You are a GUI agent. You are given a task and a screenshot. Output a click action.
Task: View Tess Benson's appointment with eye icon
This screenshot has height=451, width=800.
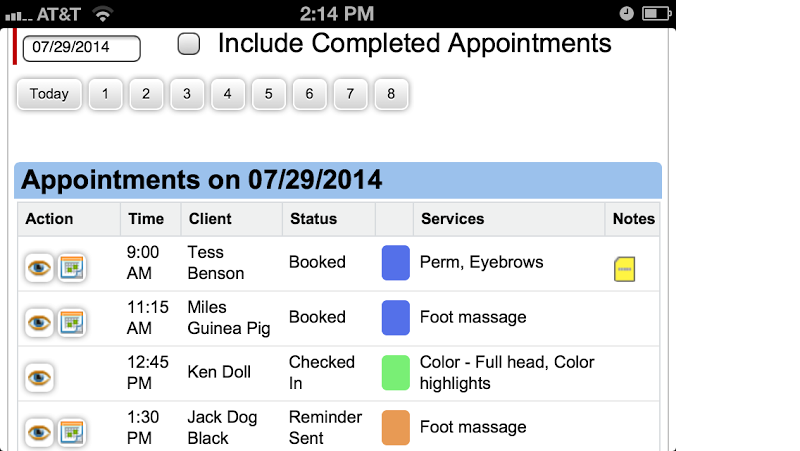[39, 268]
